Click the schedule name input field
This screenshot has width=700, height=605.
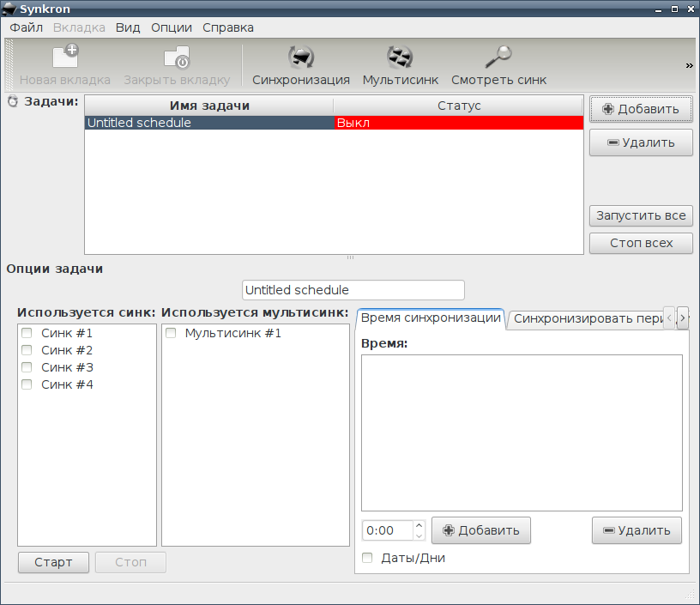(353, 290)
